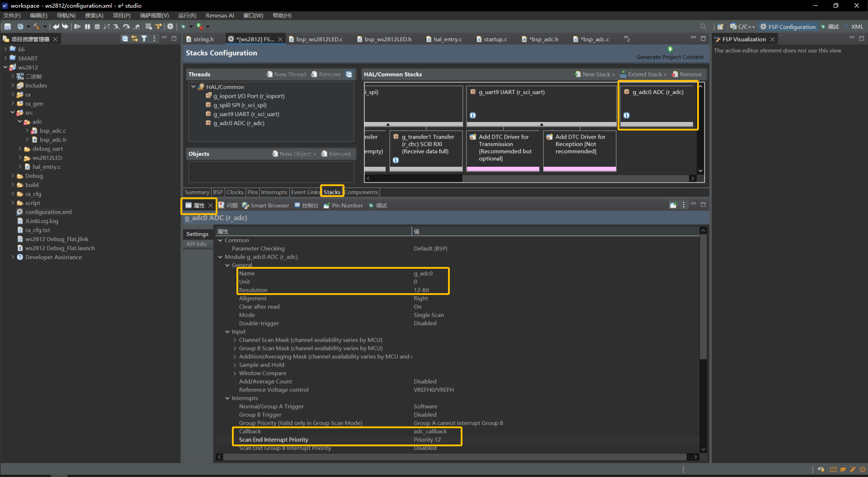Click the Terminate stop toolbar icon
The image size is (868, 477).
pos(97,27)
